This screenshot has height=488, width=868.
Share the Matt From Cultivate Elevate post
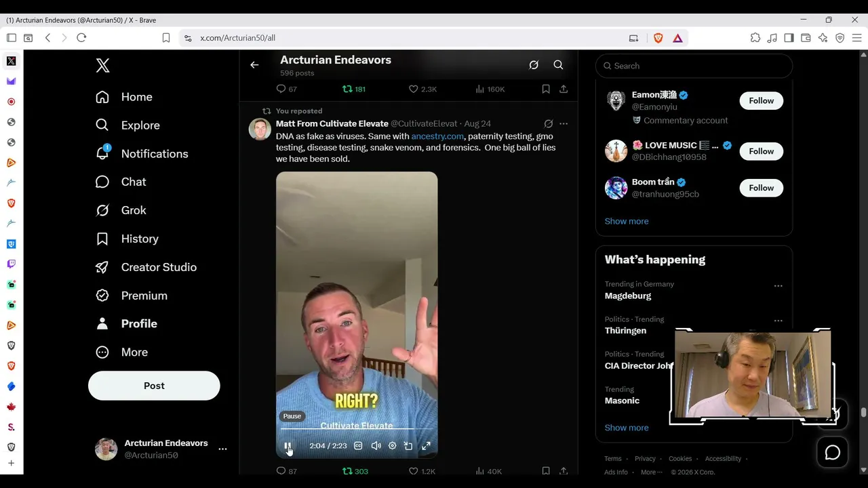pos(564,471)
